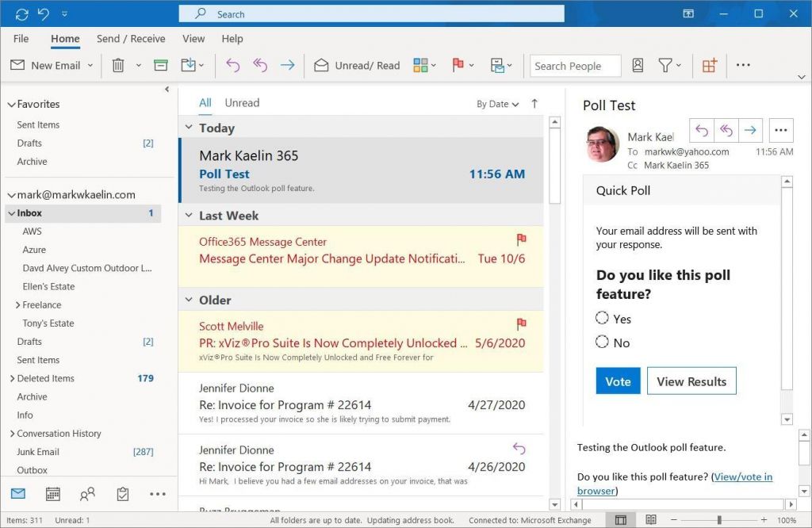Select the No poll option
812x528 pixels.
click(x=601, y=342)
